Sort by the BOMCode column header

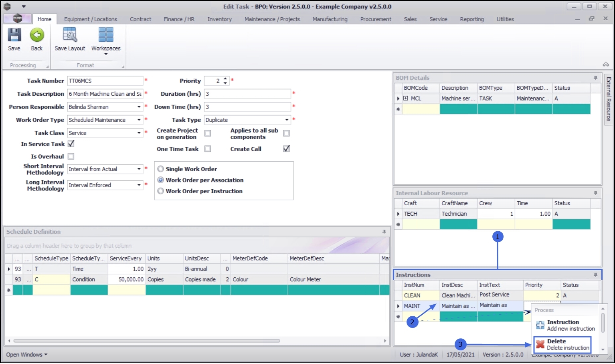(x=421, y=88)
